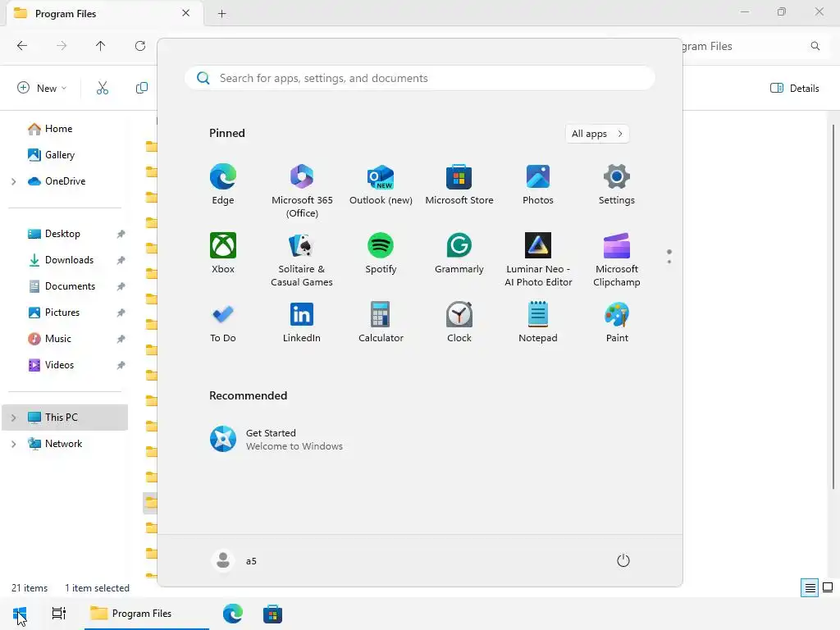Open Gallery in navigation pane
The width and height of the screenshot is (840, 630).
tap(59, 155)
